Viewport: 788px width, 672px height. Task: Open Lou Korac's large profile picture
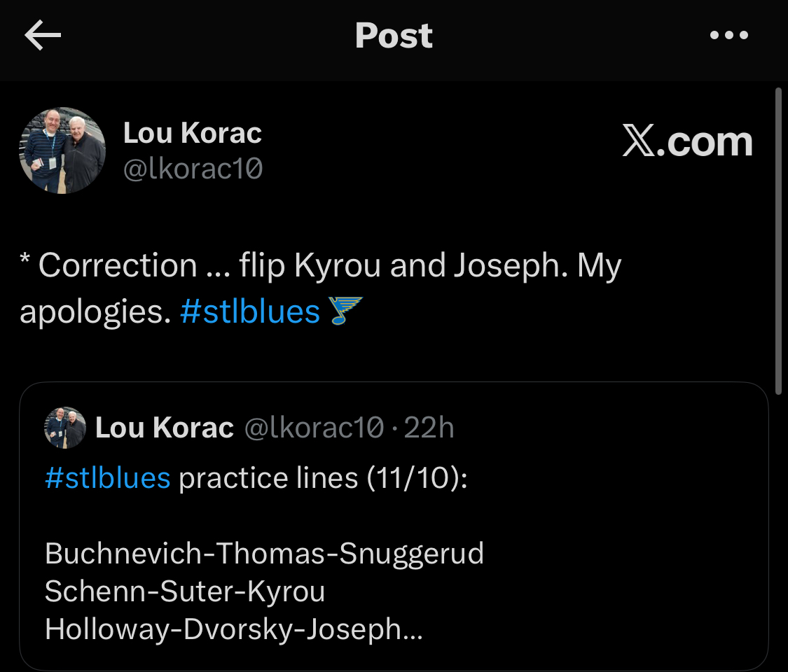(x=62, y=150)
